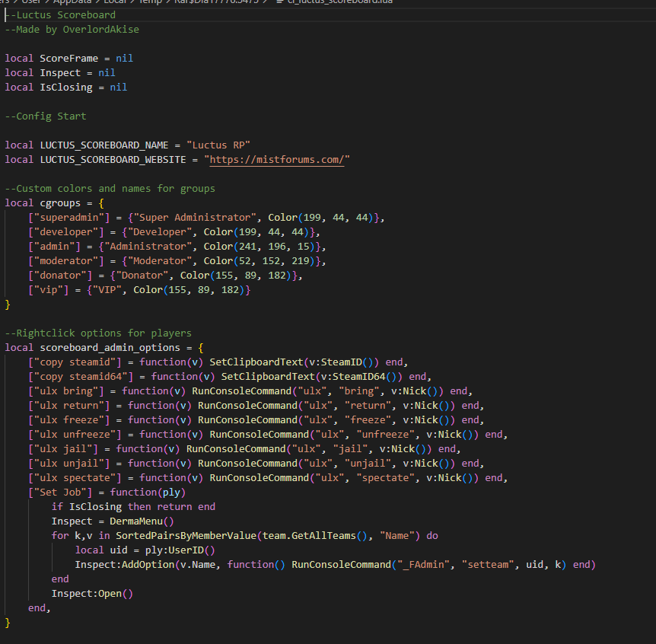Click the DermaMenu() call
This screenshot has width=656, height=644.
pos(142,521)
